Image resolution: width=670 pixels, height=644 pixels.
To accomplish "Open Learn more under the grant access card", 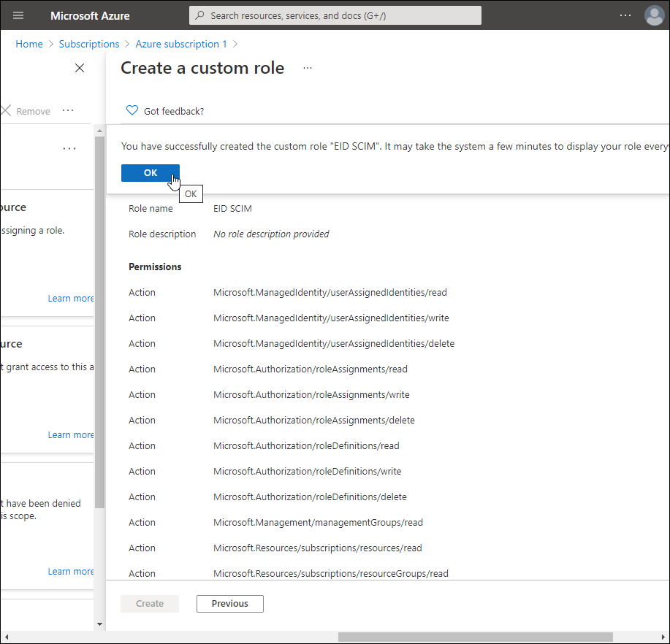I will pyautogui.click(x=71, y=434).
